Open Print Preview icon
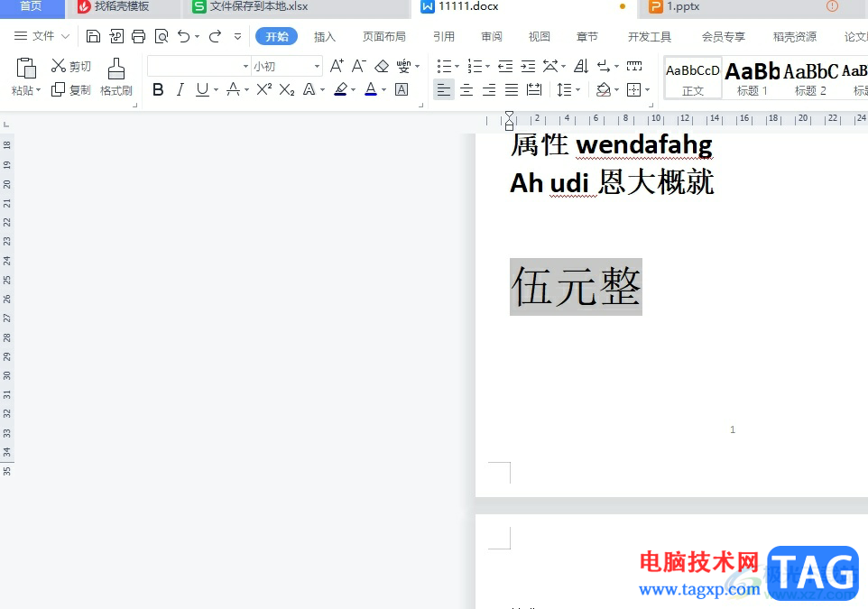Screen dimensions: 868x609 point(162,36)
